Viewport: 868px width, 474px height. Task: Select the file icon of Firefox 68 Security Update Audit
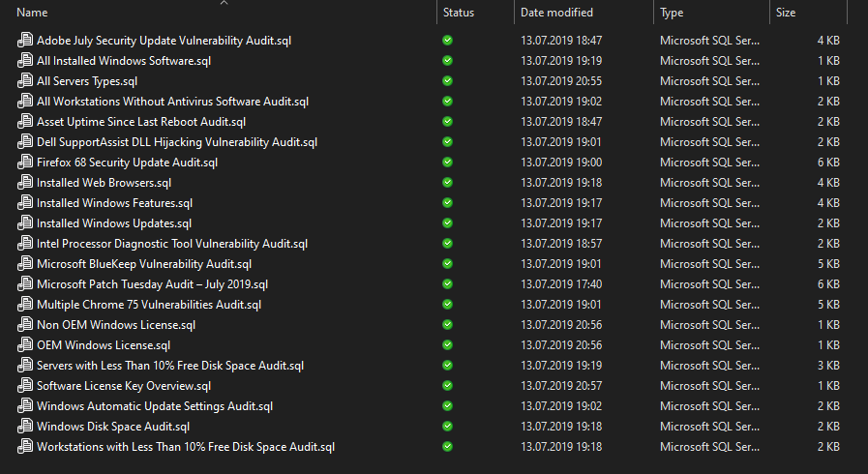(x=25, y=163)
